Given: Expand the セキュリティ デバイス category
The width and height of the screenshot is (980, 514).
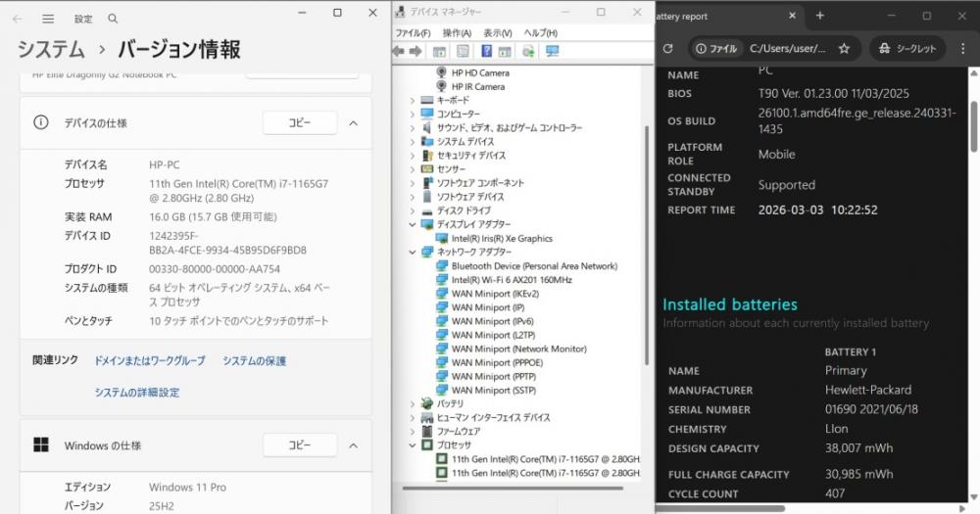Looking at the screenshot, I should pyautogui.click(x=413, y=155).
